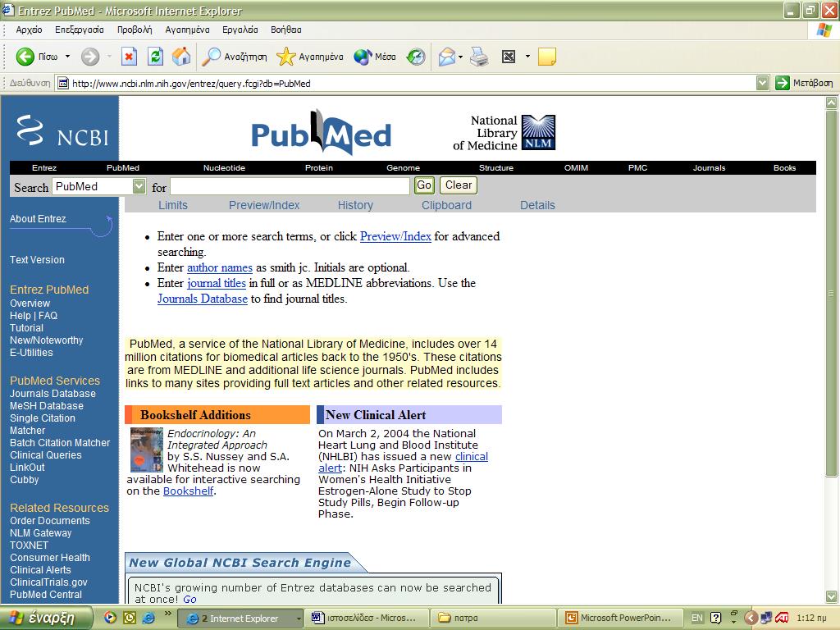Open the Αγαπημένα menu

(x=187, y=30)
